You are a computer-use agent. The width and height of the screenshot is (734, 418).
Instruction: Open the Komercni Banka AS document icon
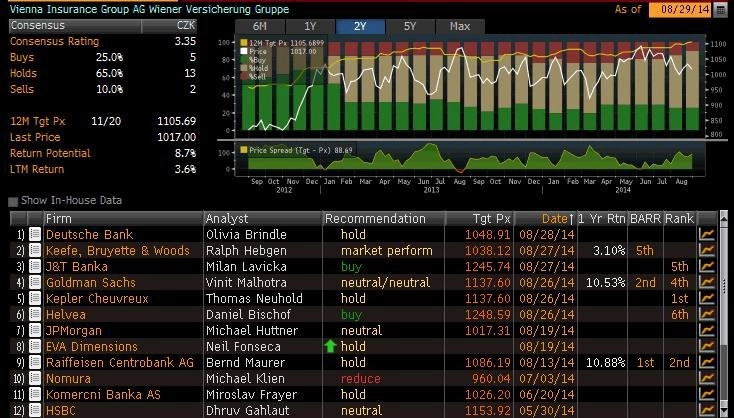coord(35,394)
